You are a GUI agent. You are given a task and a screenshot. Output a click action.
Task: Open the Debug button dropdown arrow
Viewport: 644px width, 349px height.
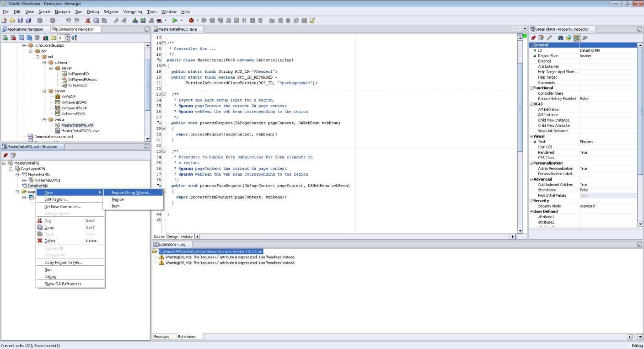[x=198, y=21]
